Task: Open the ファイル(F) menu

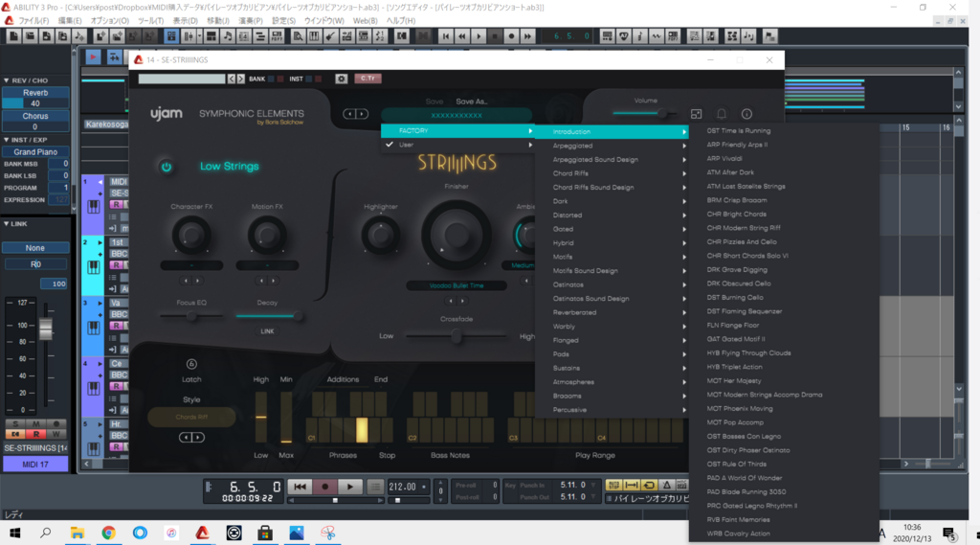Action: [33, 21]
